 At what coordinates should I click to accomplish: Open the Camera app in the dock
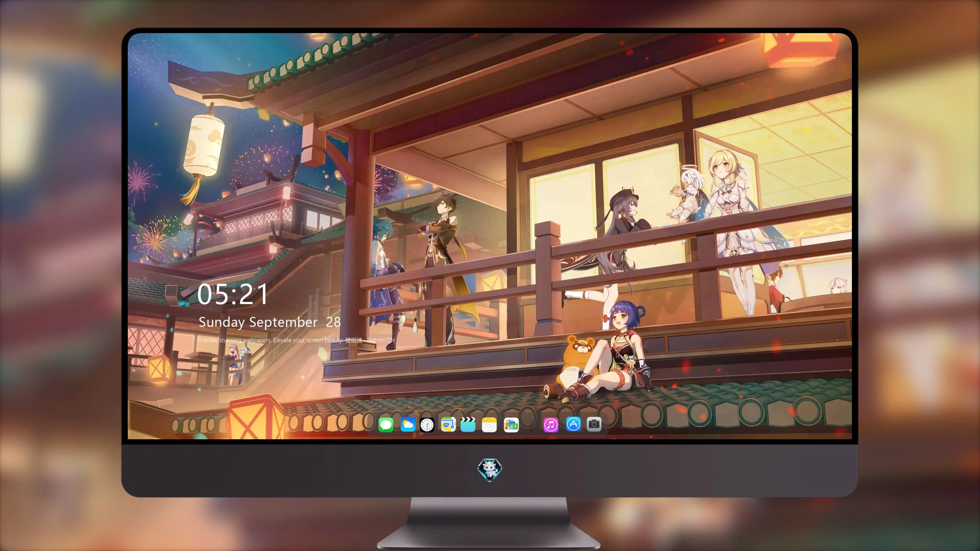click(x=594, y=424)
